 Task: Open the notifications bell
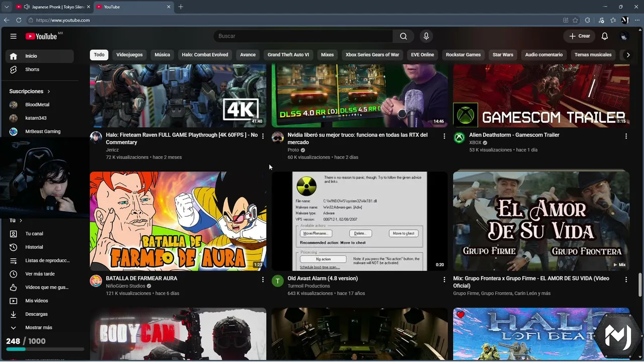coord(605,36)
